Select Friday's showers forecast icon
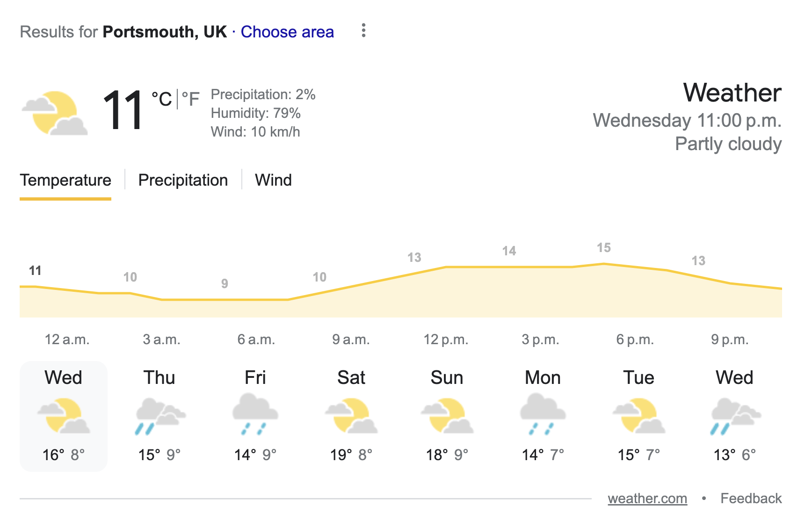Image resolution: width=812 pixels, height=520 pixels. 255,414
